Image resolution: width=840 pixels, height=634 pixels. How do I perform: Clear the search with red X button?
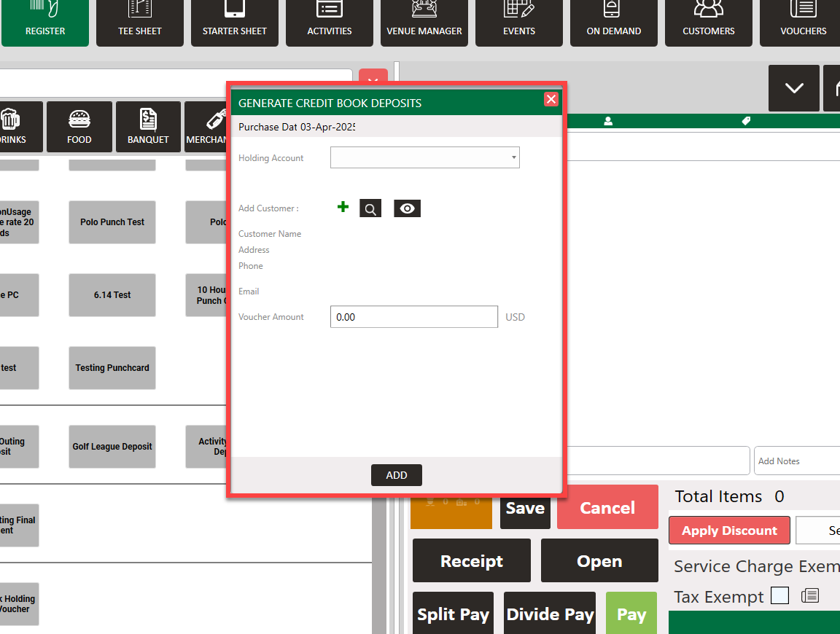[x=373, y=76]
